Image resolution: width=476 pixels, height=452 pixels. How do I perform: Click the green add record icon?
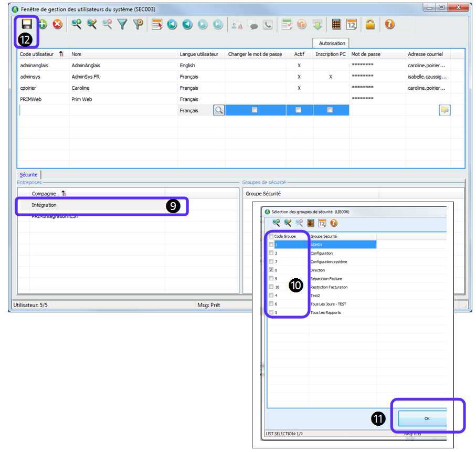[42, 24]
